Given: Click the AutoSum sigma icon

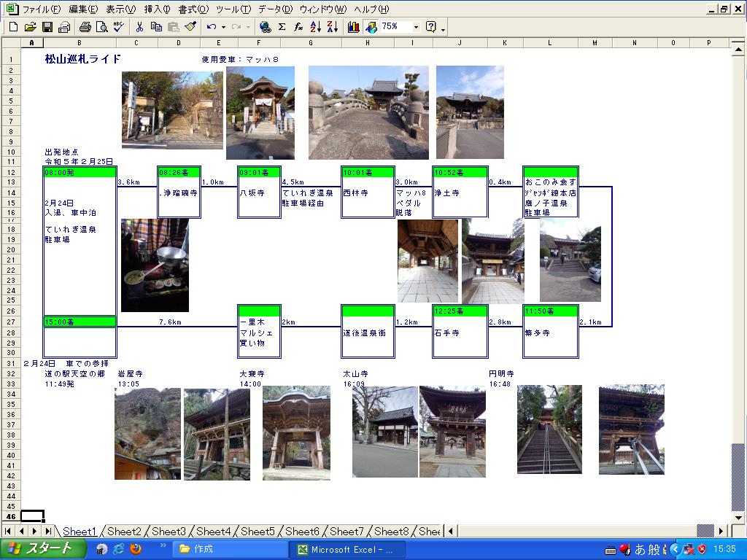Looking at the screenshot, I should click(282, 27).
